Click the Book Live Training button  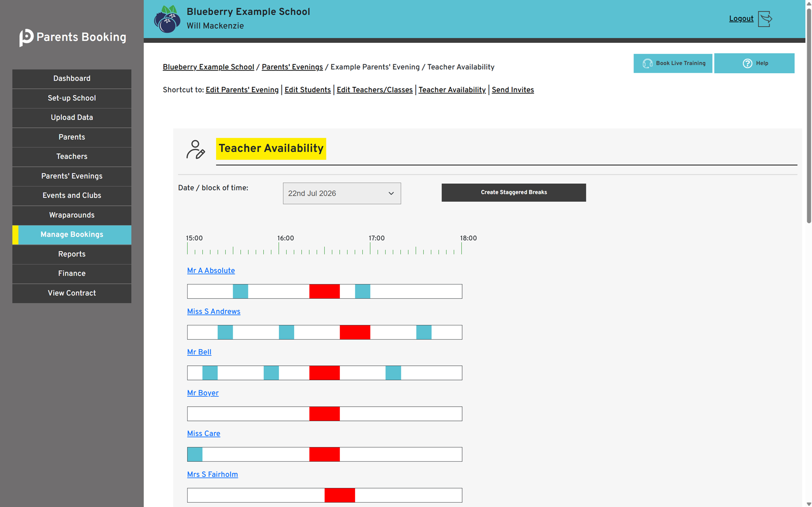pyautogui.click(x=673, y=63)
